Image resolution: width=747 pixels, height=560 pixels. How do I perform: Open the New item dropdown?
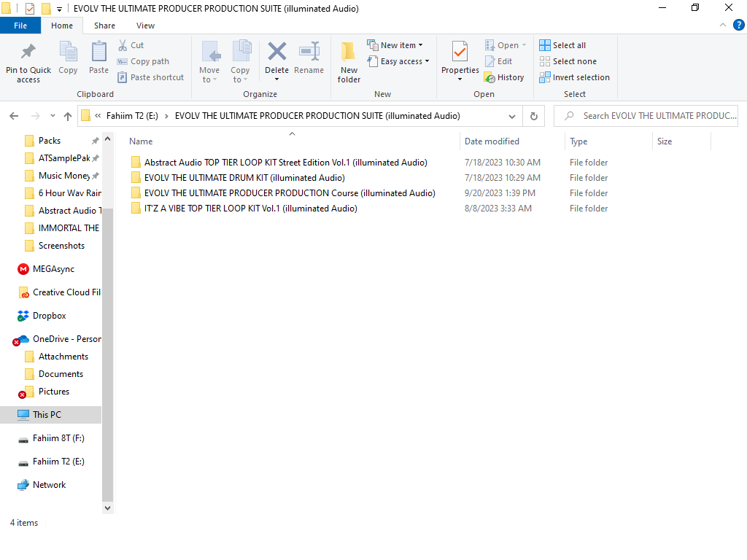pyautogui.click(x=395, y=45)
